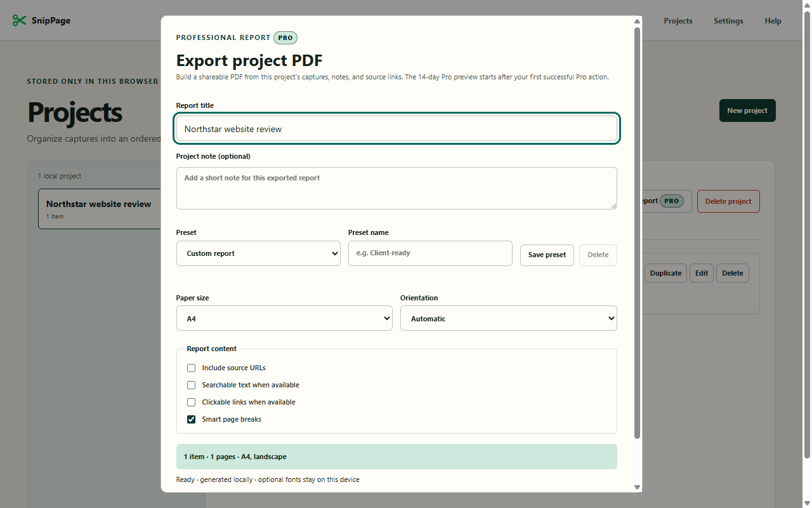Open Projects in top navigation
Screen dimensions: 812x508
(x=678, y=21)
